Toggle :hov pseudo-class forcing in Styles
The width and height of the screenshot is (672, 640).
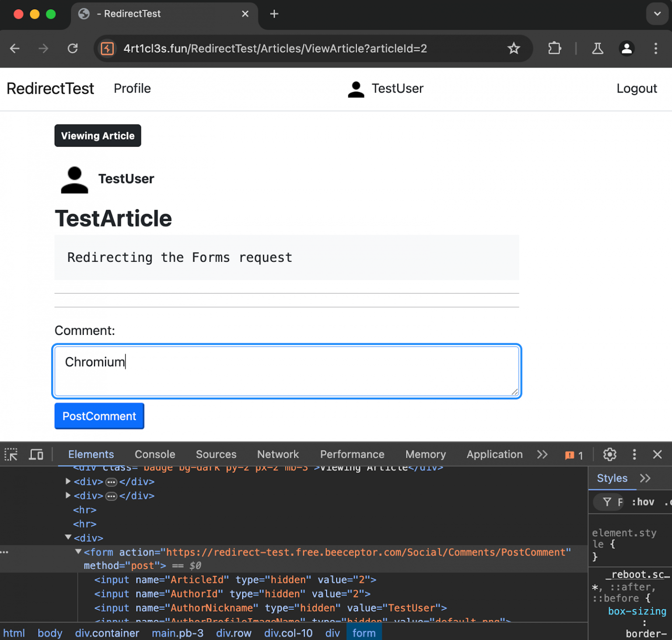pyautogui.click(x=643, y=502)
